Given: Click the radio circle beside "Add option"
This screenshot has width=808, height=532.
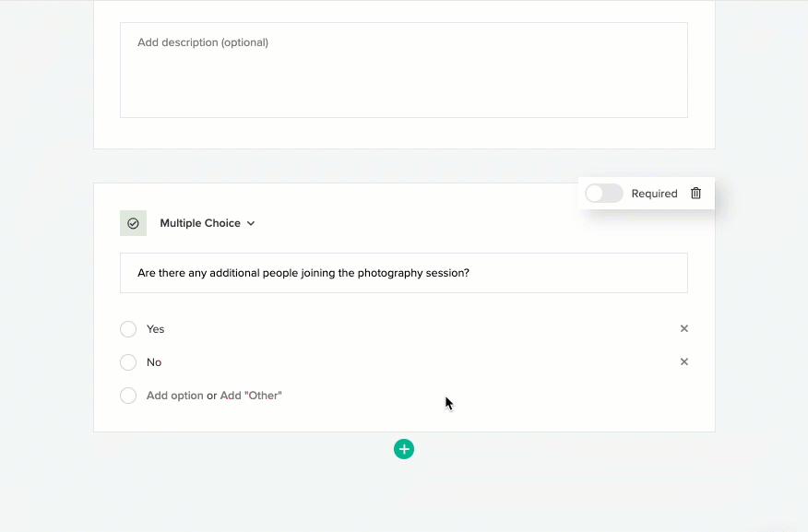Looking at the screenshot, I should [128, 395].
